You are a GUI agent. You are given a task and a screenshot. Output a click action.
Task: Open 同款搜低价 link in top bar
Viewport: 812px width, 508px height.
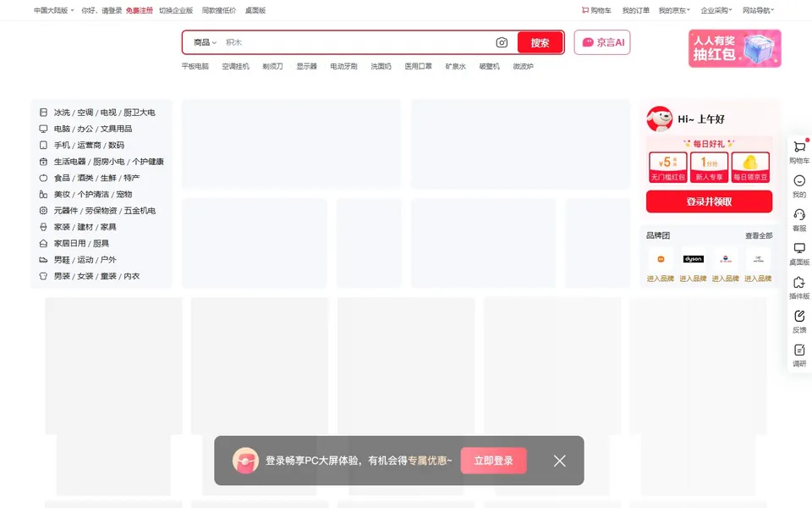point(219,10)
